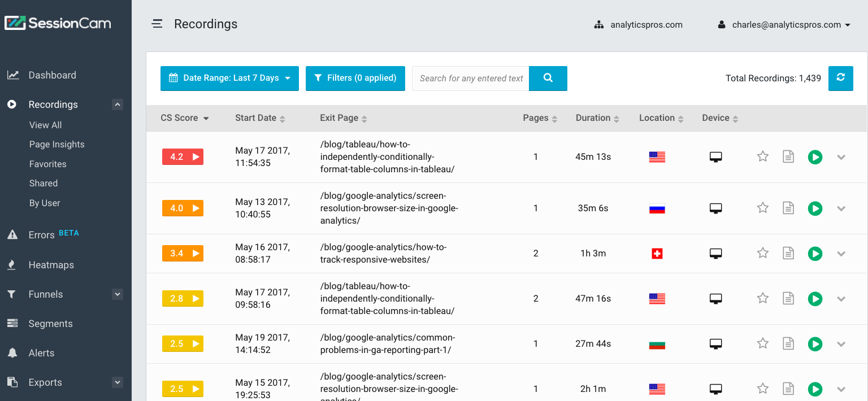Screen dimensions: 868x401
Task: View recordings By User
Action: pos(44,203)
